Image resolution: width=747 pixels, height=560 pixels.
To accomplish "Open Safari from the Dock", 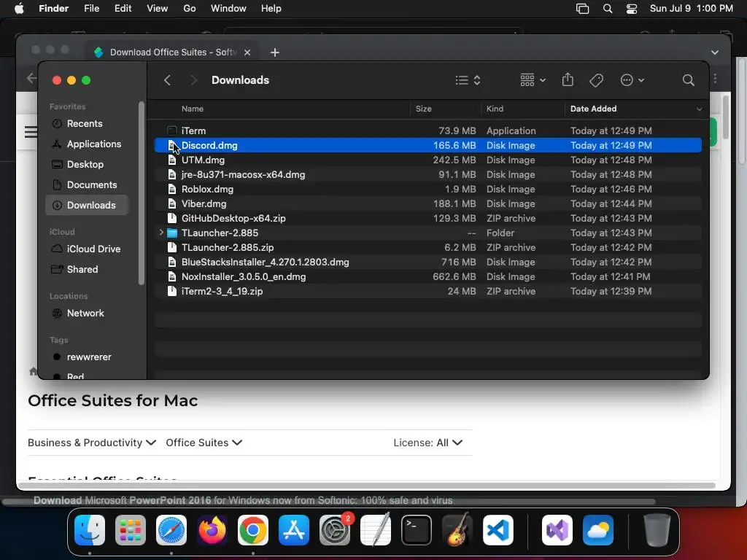I will [x=171, y=530].
